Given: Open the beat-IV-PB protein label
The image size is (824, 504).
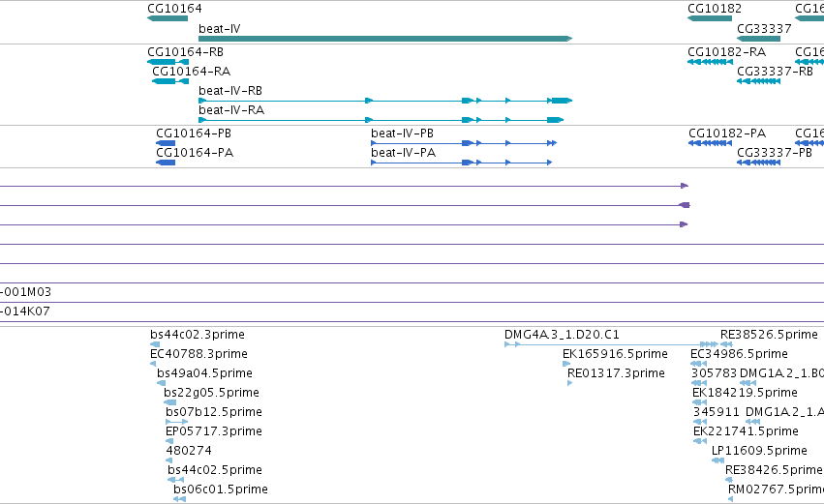Looking at the screenshot, I should [x=402, y=133].
